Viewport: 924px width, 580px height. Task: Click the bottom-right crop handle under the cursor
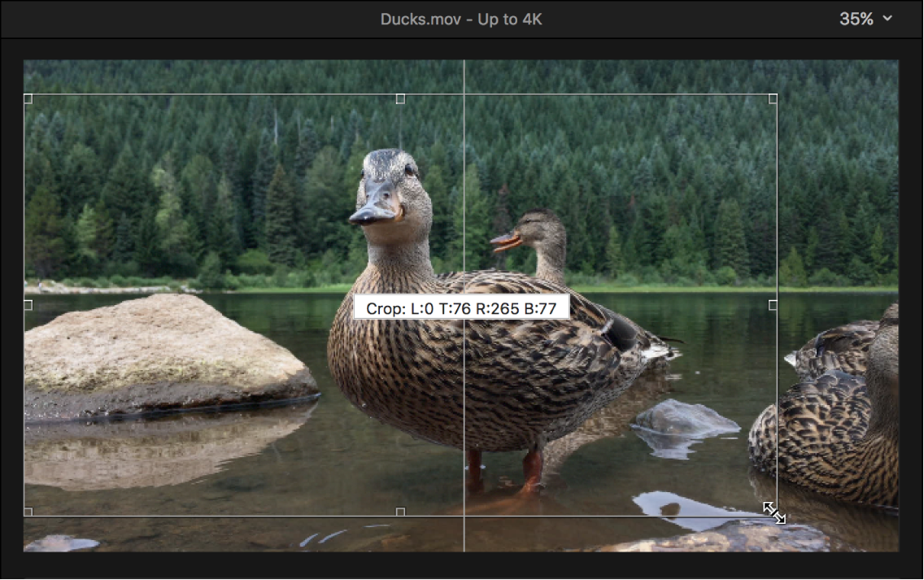(x=773, y=512)
